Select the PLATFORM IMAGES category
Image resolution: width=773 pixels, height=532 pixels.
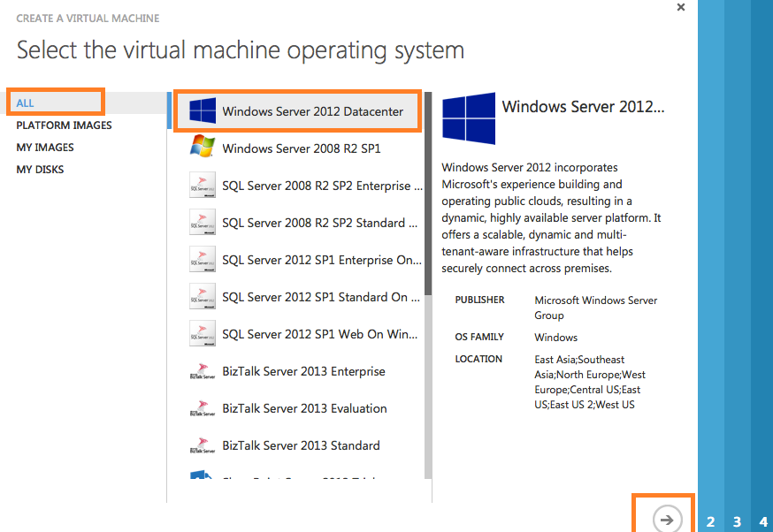pyautogui.click(x=64, y=125)
